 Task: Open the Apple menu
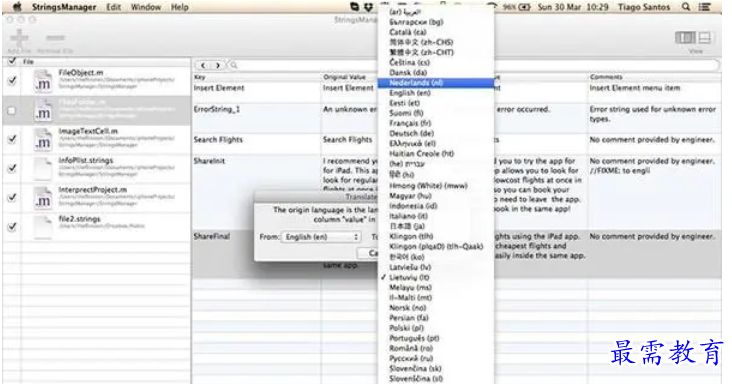pos(17,7)
